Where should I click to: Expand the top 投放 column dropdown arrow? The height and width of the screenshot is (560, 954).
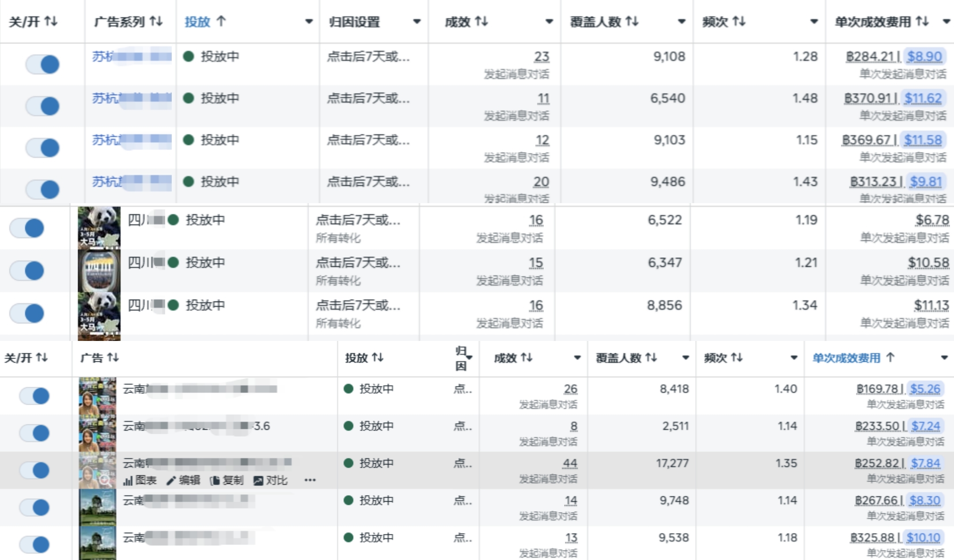(x=309, y=21)
